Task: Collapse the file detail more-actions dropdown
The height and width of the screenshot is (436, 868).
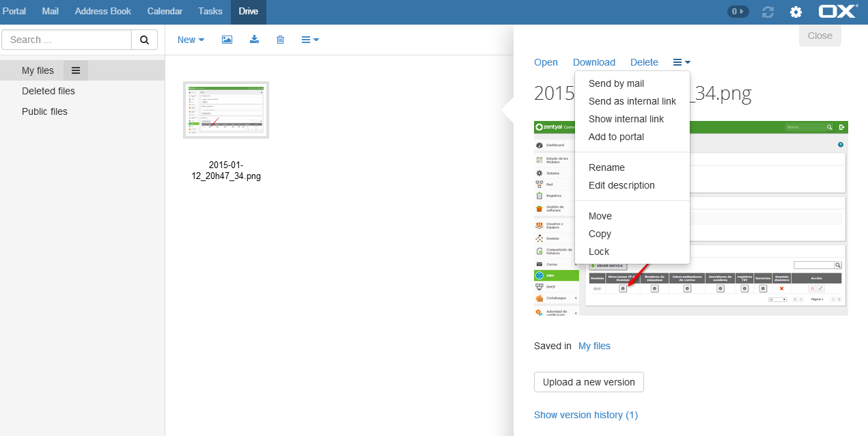Action: (682, 62)
